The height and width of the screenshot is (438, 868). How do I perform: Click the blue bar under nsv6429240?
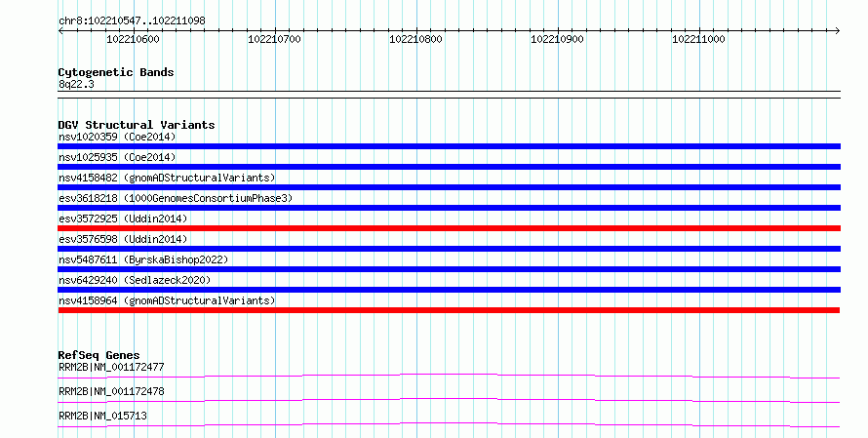(449, 290)
